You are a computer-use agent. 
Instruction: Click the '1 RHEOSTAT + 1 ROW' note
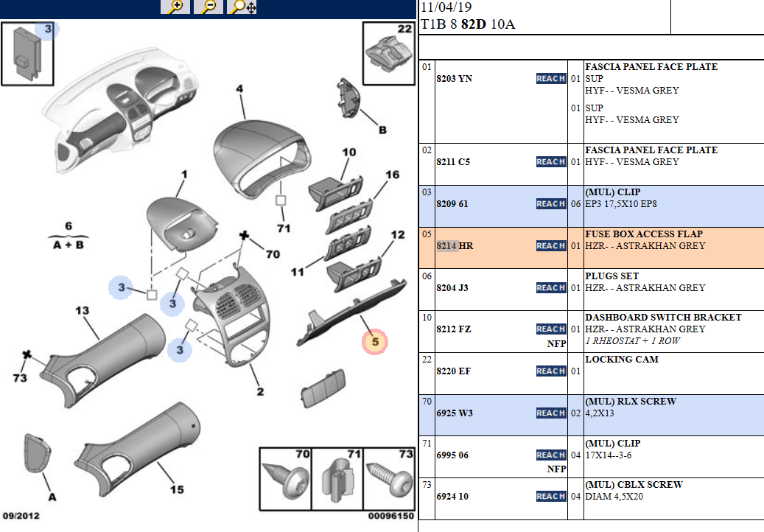[632, 340]
